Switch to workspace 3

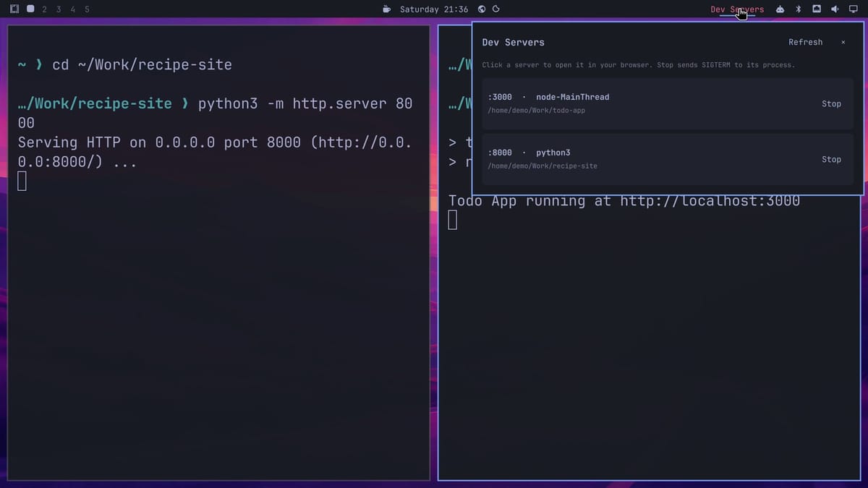tap(59, 9)
